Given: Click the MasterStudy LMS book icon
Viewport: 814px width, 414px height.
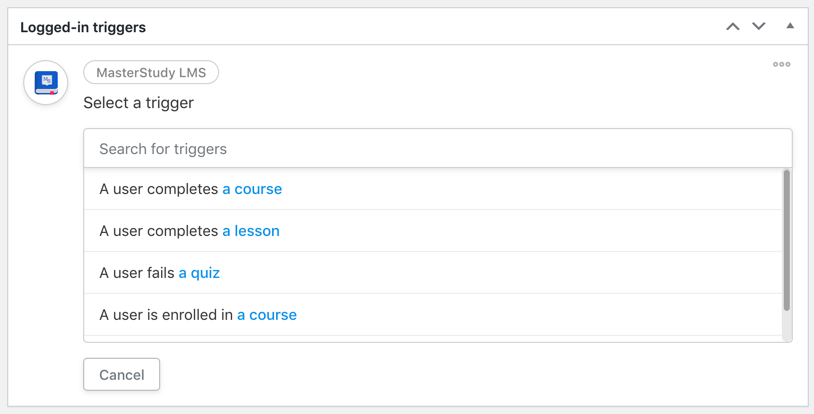Looking at the screenshot, I should pos(46,83).
